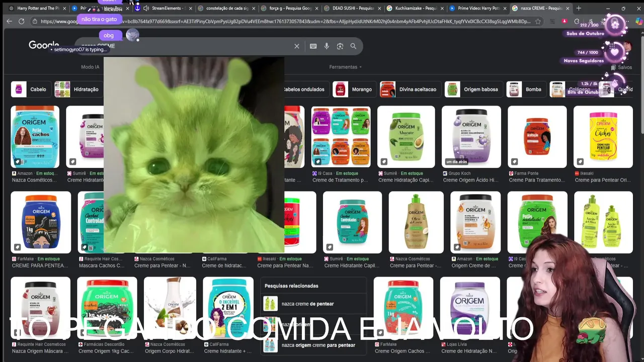Viewport: 644px width, 362px height.
Task: Open a new browser tab with plus
Action: 579,8
